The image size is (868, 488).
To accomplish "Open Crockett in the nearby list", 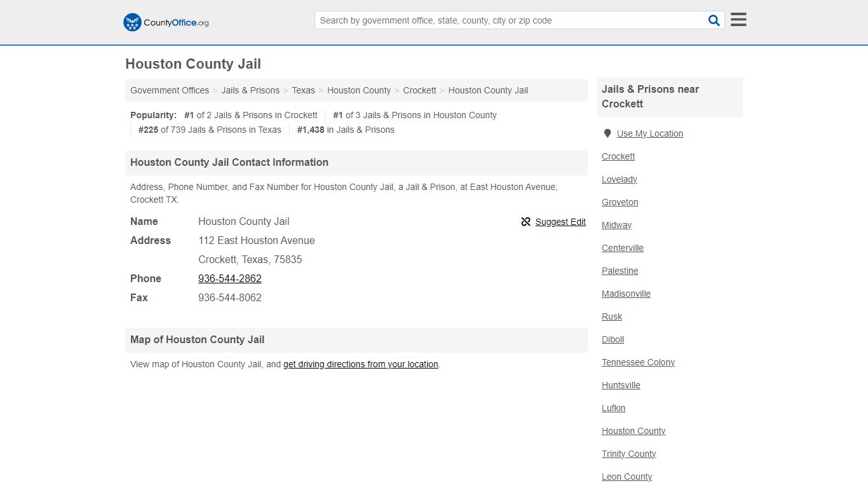I will tap(618, 156).
